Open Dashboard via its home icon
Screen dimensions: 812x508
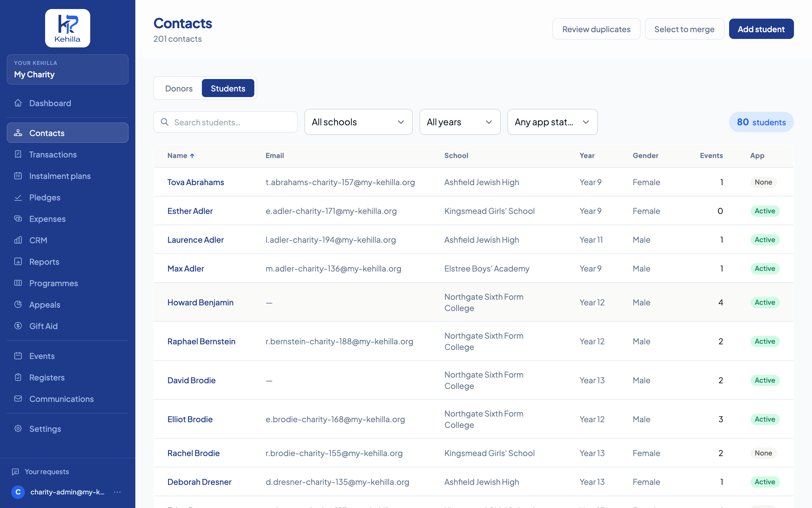tap(18, 103)
